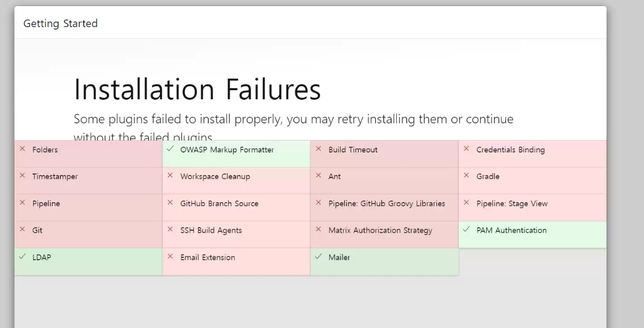Select the Ant plugin entry

(384, 181)
